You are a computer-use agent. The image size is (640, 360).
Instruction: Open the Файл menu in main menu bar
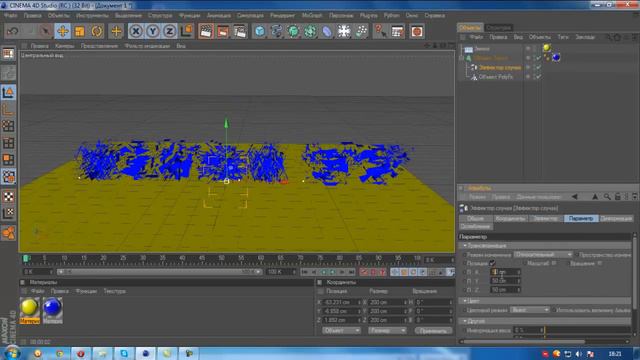click(11, 16)
